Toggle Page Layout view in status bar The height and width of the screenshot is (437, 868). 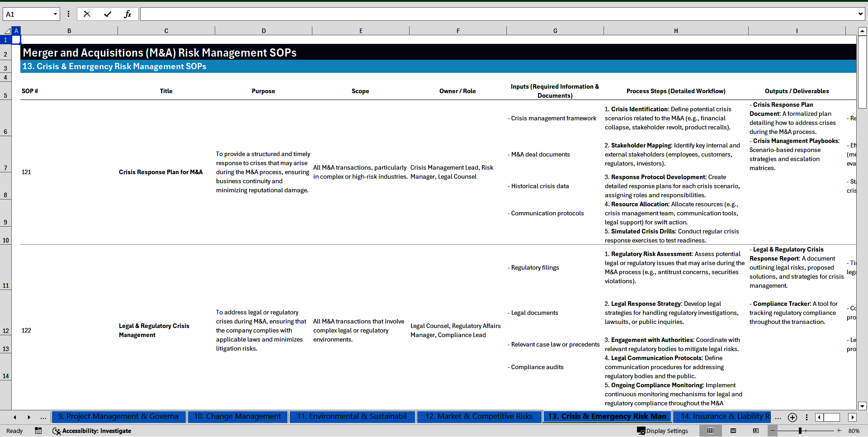732,431
